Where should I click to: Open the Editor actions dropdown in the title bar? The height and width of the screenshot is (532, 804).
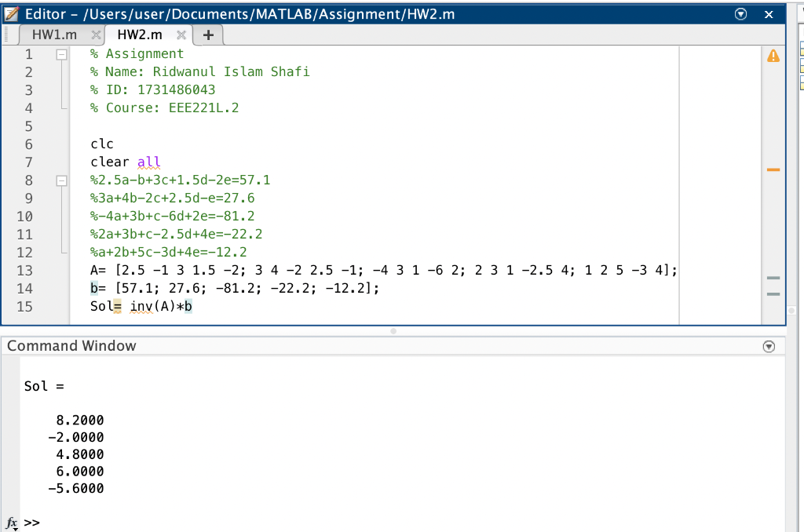[739, 13]
